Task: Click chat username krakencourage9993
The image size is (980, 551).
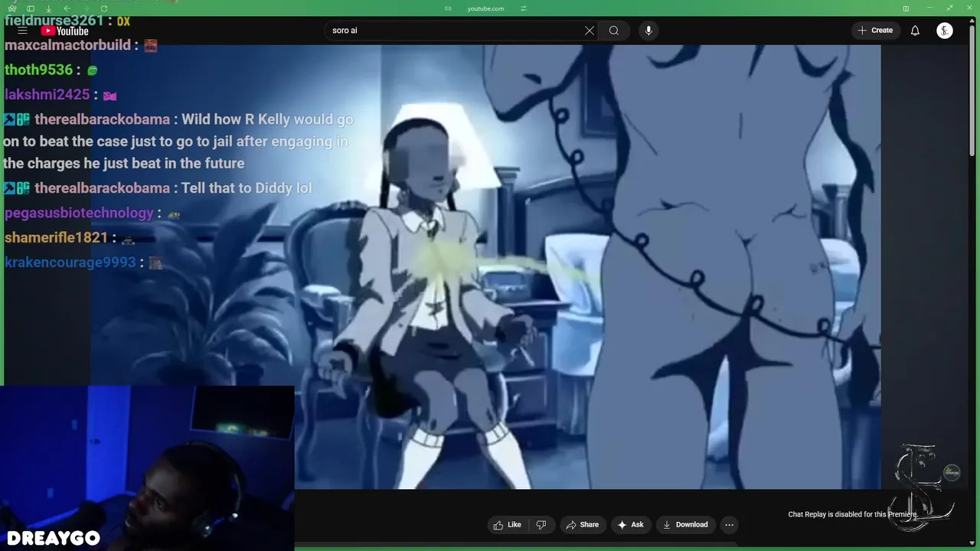Action: [x=70, y=262]
